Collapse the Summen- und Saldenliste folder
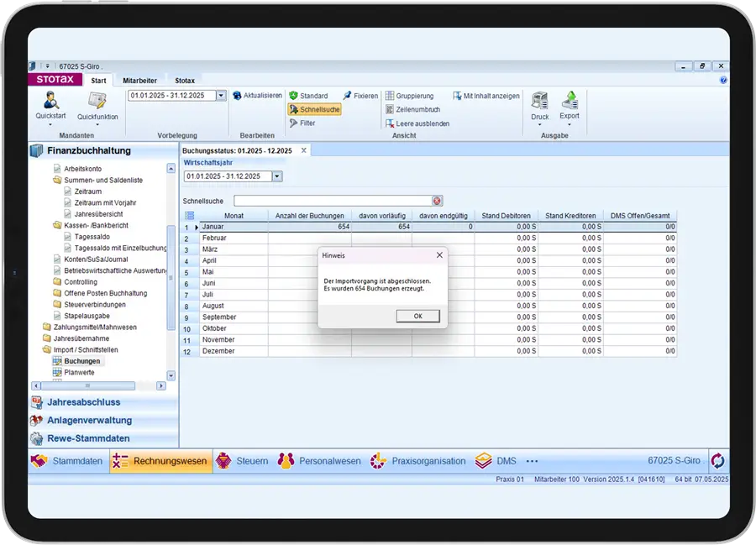 pos(57,181)
